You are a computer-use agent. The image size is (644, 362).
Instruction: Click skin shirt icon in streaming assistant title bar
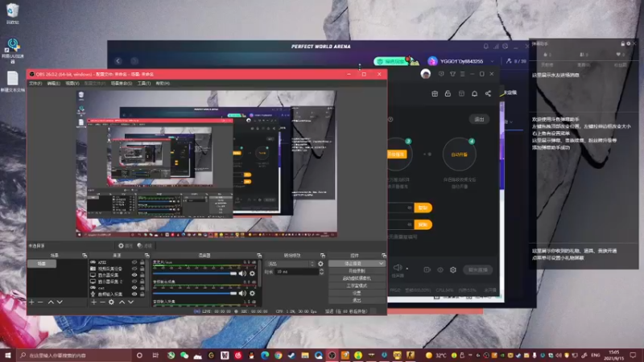click(452, 74)
